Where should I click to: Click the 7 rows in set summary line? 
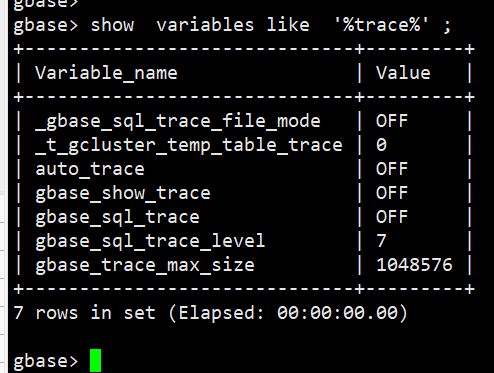click(x=210, y=313)
